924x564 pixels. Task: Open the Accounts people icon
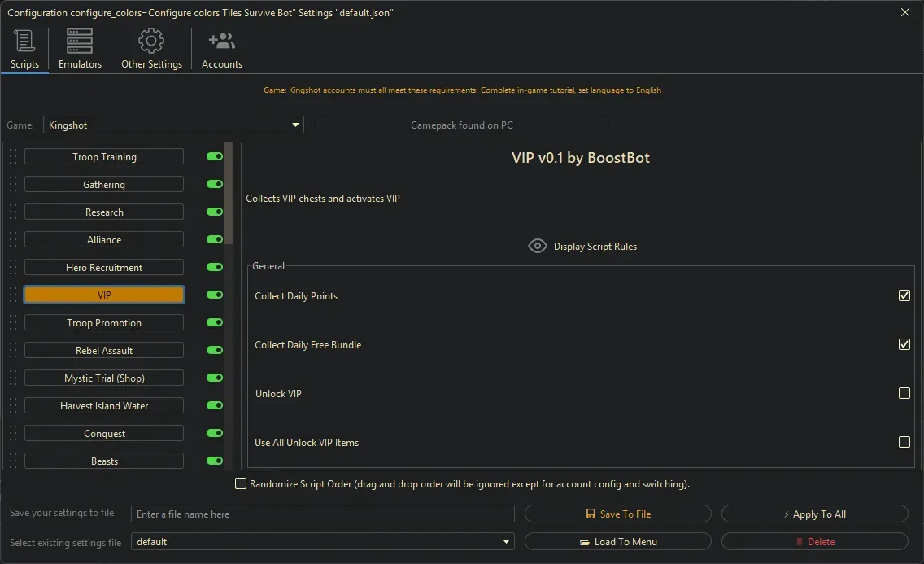[221, 41]
